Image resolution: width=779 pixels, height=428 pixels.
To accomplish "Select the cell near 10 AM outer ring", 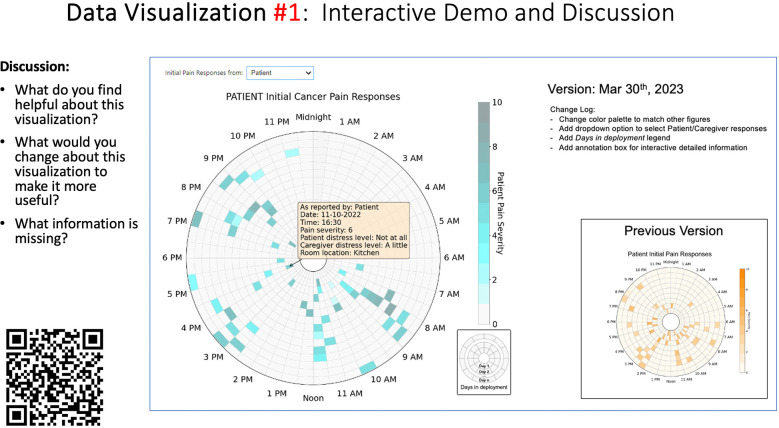I will click(368, 368).
